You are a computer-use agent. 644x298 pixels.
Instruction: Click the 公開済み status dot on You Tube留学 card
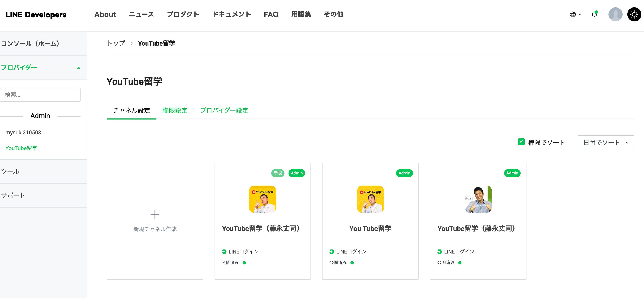click(352, 263)
